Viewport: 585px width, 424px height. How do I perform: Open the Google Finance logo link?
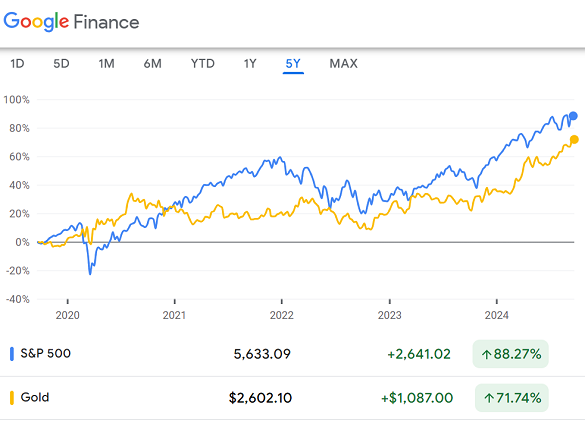[71, 22]
